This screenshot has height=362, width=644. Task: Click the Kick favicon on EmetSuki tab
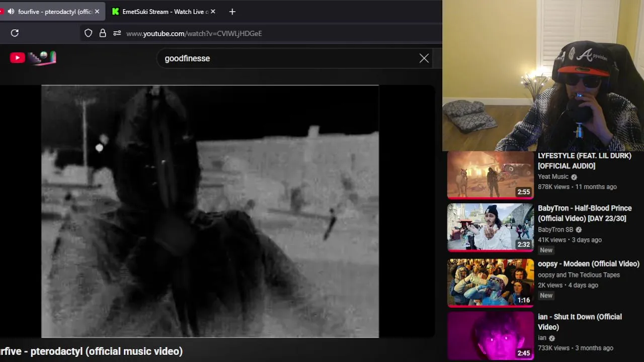point(115,12)
